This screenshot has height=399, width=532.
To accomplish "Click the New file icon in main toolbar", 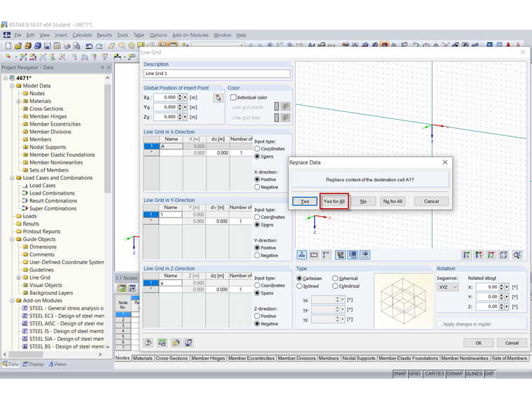I will click(x=8, y=45).
